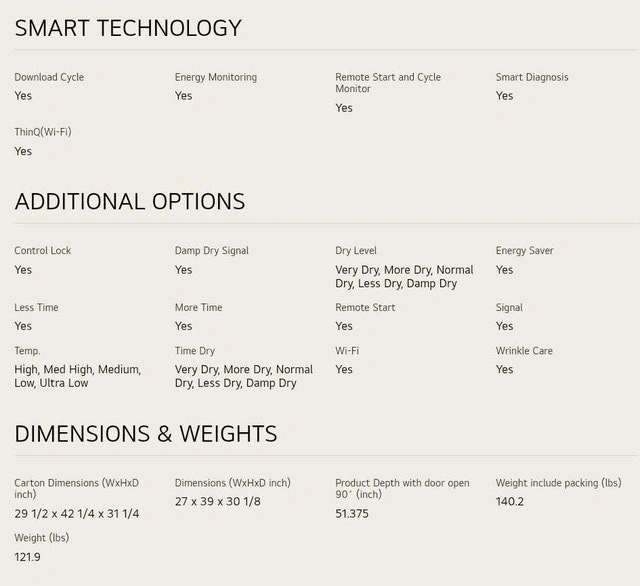Click the Dry Level values text

pyautogui.click(x=404, y=277)
